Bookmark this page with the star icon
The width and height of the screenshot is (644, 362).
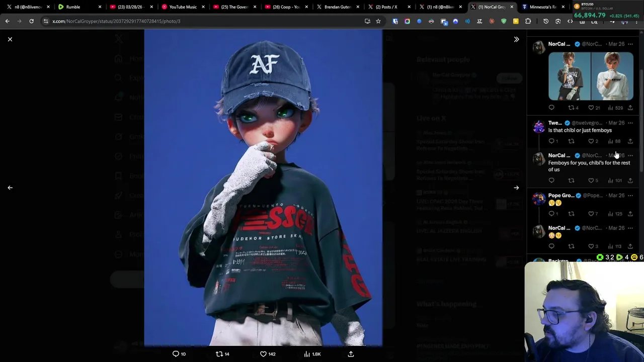[x=378, y=21]
